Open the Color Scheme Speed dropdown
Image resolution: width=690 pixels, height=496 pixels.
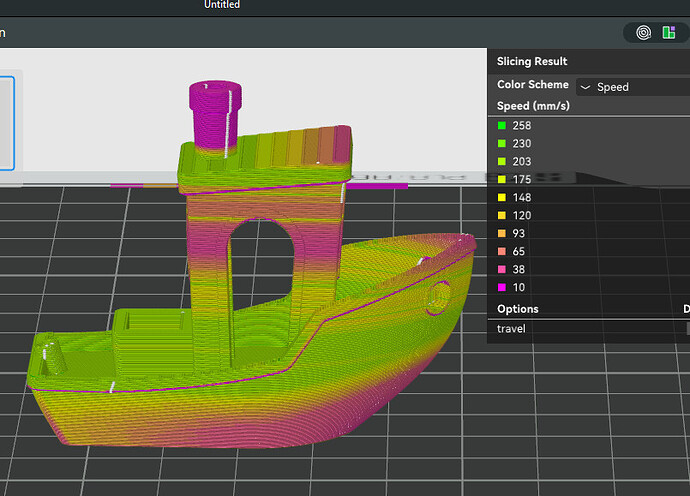click(633, 87)
